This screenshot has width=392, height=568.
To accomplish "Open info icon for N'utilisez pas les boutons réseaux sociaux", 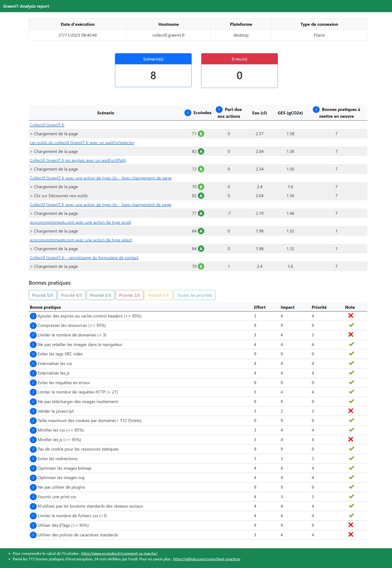I will [x=33, y=506].
